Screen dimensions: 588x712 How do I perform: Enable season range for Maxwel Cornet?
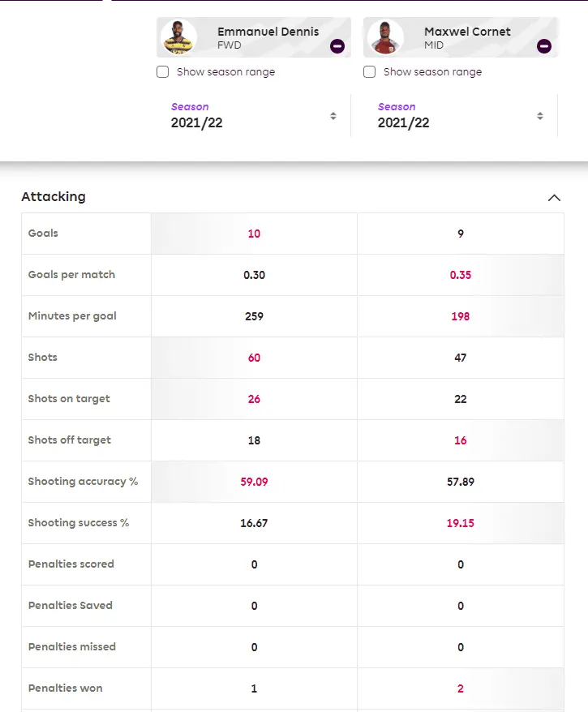(370, 72)
